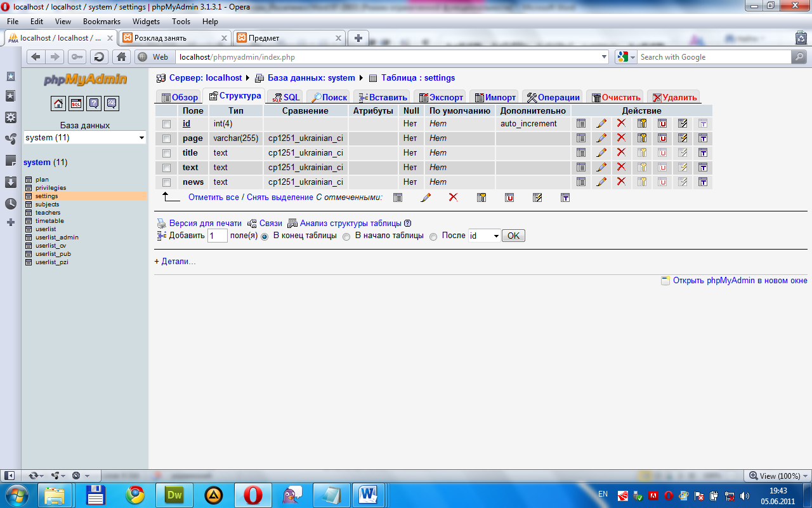Click the 'auto_increment' cell text
Screen dimensions: 812x508
[528, 124]
